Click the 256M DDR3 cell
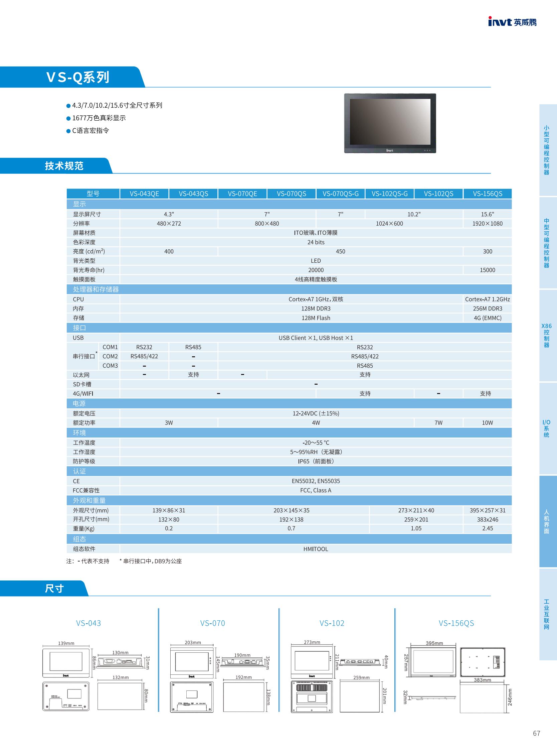 (x=488, y=308)
